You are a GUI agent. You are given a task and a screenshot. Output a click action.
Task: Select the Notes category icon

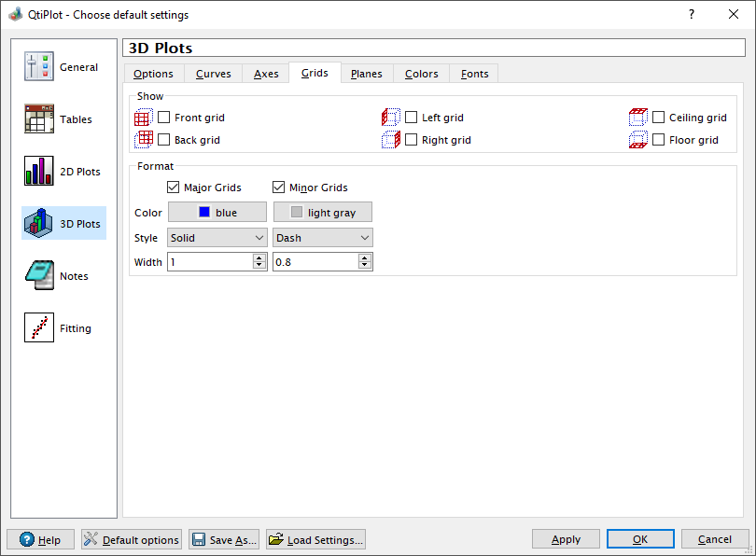coord(39,276)
